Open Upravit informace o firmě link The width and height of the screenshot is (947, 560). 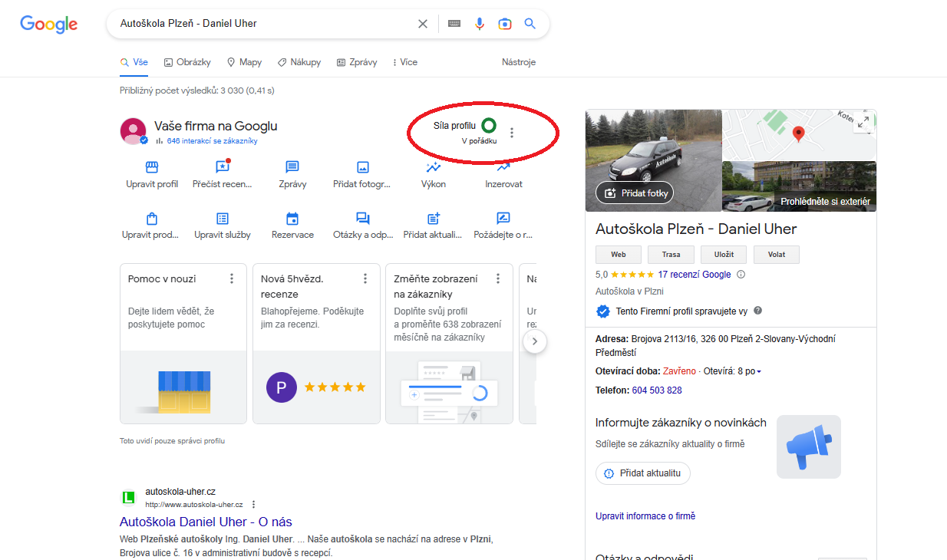[645, 516]
